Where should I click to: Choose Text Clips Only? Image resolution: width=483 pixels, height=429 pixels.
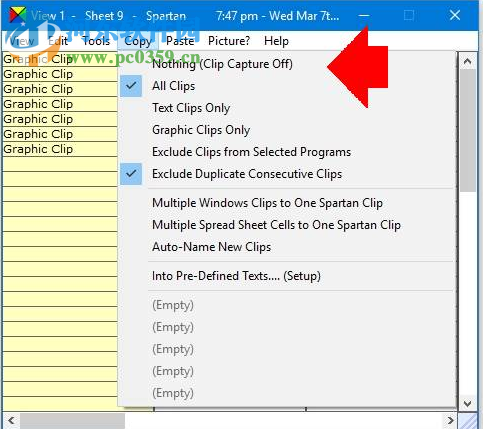(287, 108)
